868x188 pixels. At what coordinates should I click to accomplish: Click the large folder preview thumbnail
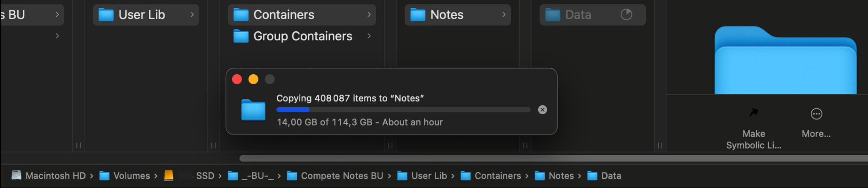pyautogui.click(x=785, y=61)
